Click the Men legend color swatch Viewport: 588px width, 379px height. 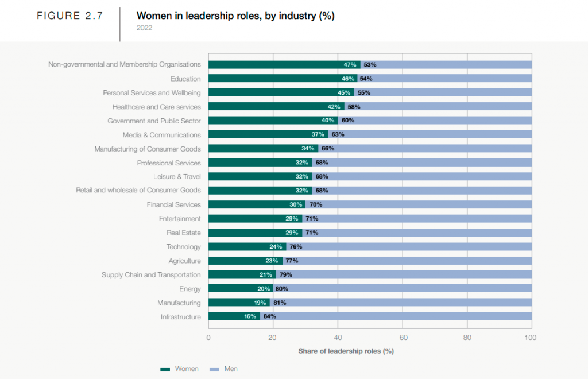click(x=214, y=369)
